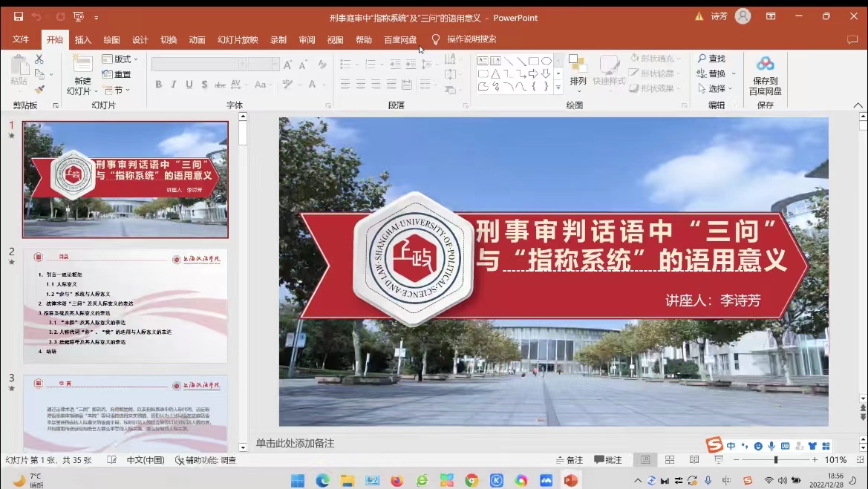This screenshot has width=868, height=489.
Task: Adjust the zoom slider in status bar
Action: (x=776, y=460)
